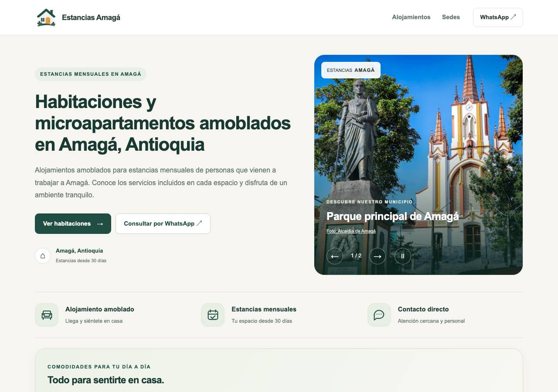Open the Foto: Alcaldía de Amagá link

(351, 231)
